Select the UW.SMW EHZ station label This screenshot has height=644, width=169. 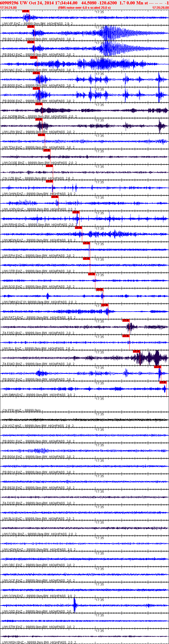(39, 395)
